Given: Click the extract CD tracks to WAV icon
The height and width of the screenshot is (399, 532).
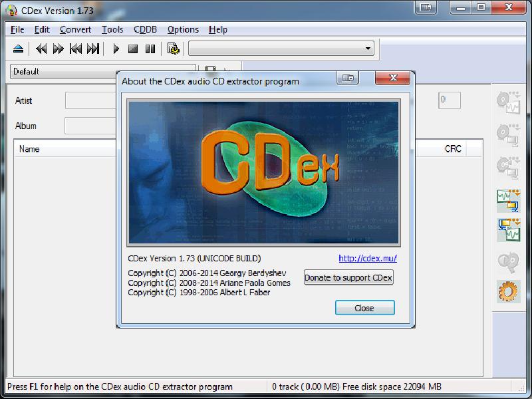Looking at the screenshot, I should point(508,102).
